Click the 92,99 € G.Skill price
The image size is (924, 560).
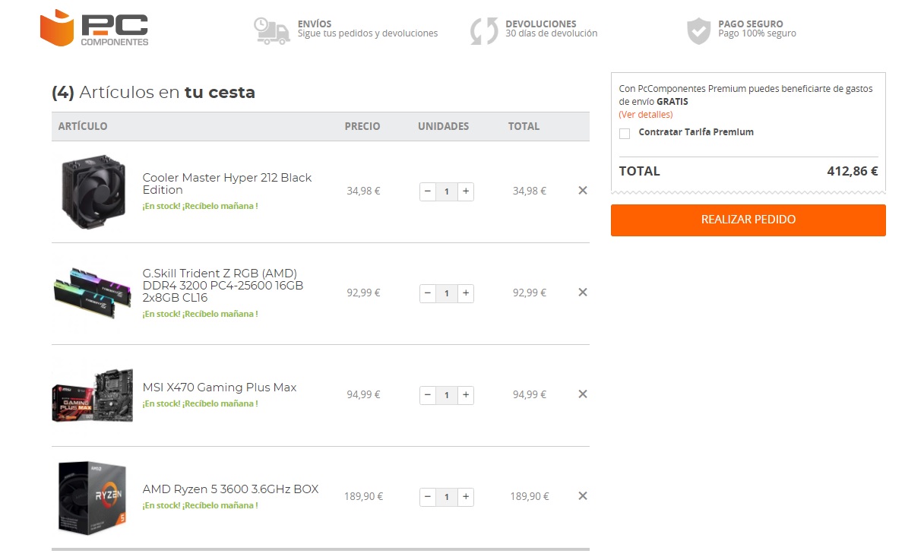364,293
